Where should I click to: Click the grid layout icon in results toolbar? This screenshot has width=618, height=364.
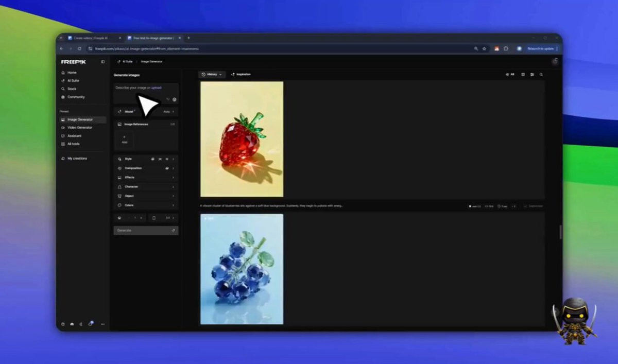coord(523,74)
